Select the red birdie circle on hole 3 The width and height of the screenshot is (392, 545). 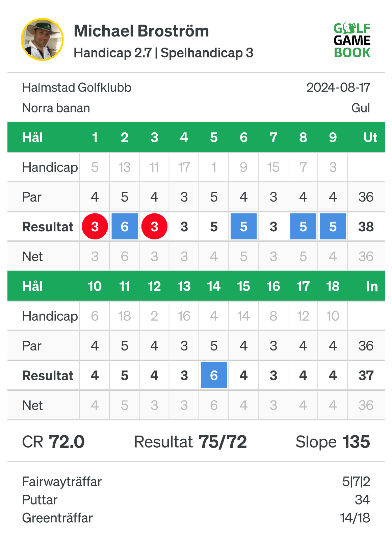click(154, 227)
